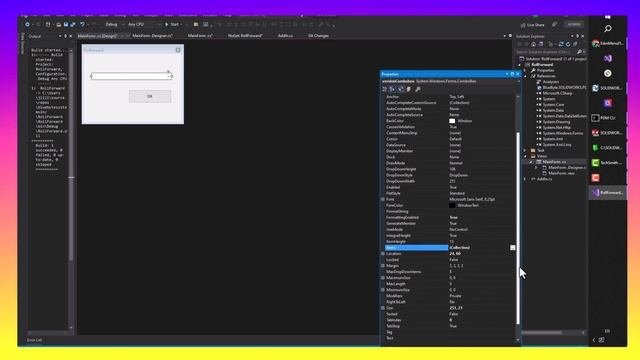Image resolution: width=640 pixels, height=360 pixels.
Task: Click the Error List tab at bottom
Action: [x=34, y=340]
